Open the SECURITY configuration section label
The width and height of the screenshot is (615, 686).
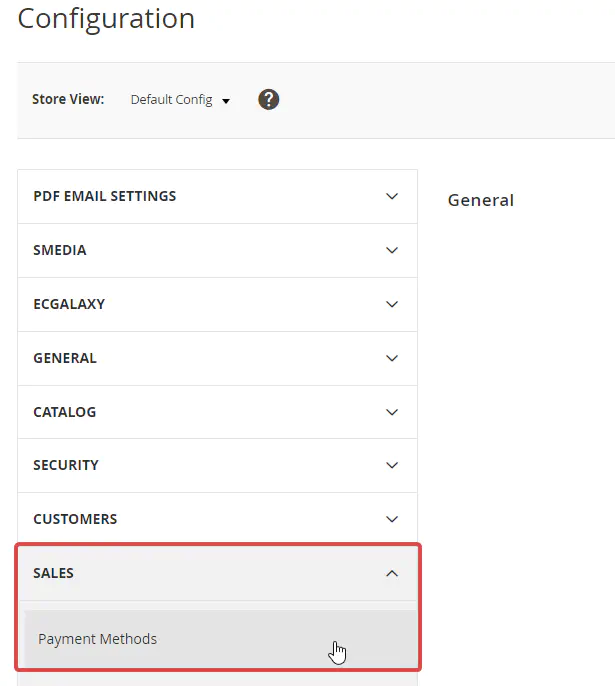(66, 465)
